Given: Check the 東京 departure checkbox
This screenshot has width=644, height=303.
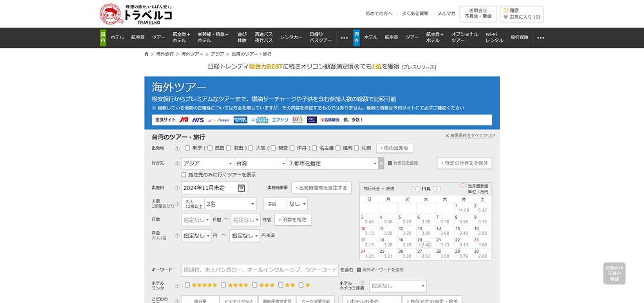Looking at the screenshot, I should (187, 148).
